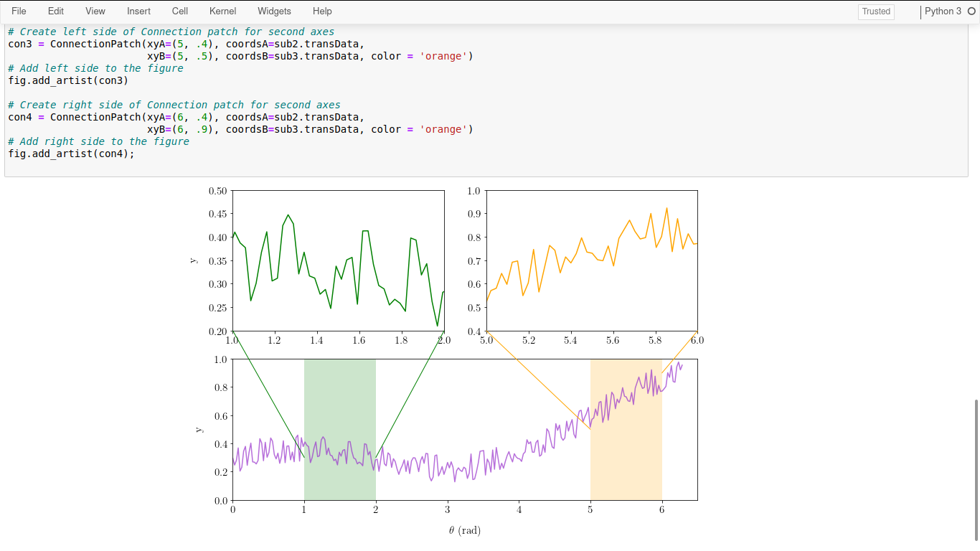Click the orange zoomed subplot
The height and width of the screenshot is (551, 980).
tap(591, 260)
